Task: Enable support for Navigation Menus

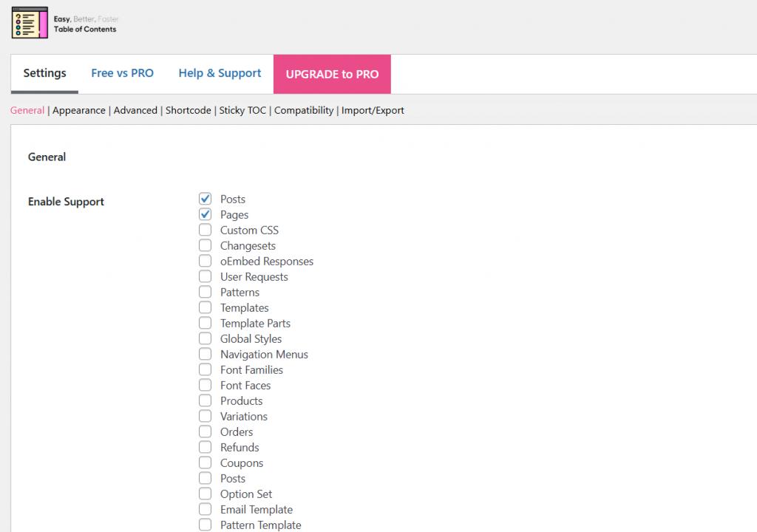Action: point(205,353)
